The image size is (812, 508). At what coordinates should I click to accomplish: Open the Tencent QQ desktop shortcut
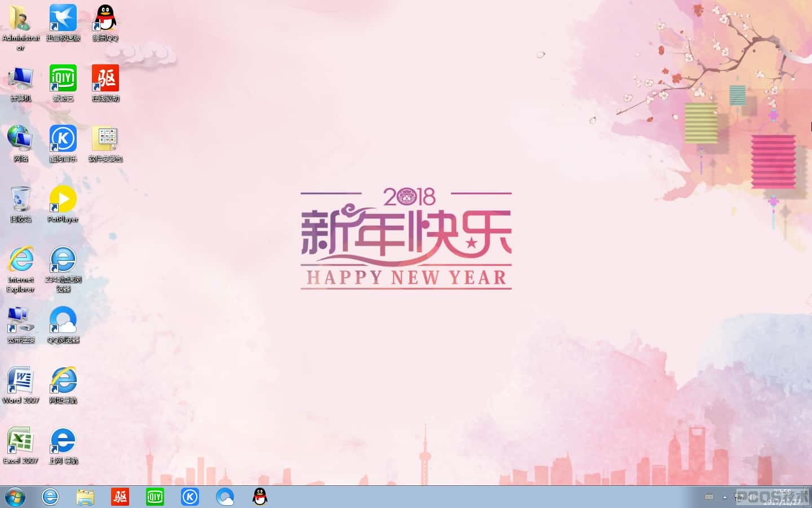(105, 23)
